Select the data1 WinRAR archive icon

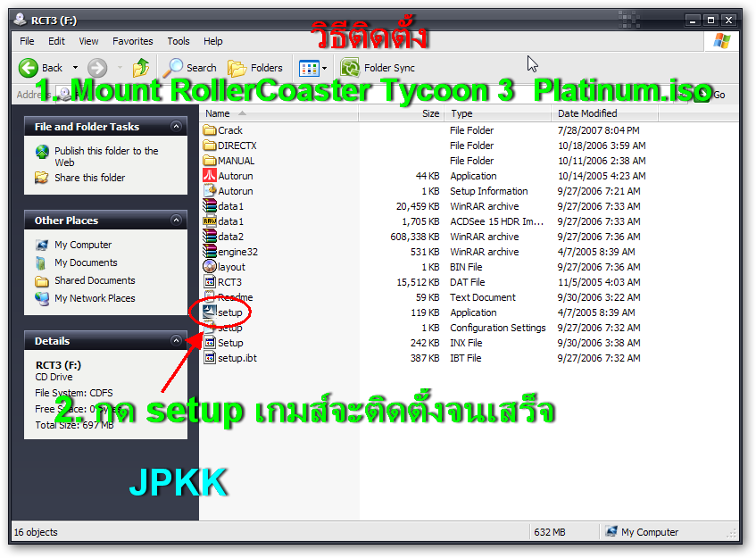click(x=209, y=206)
